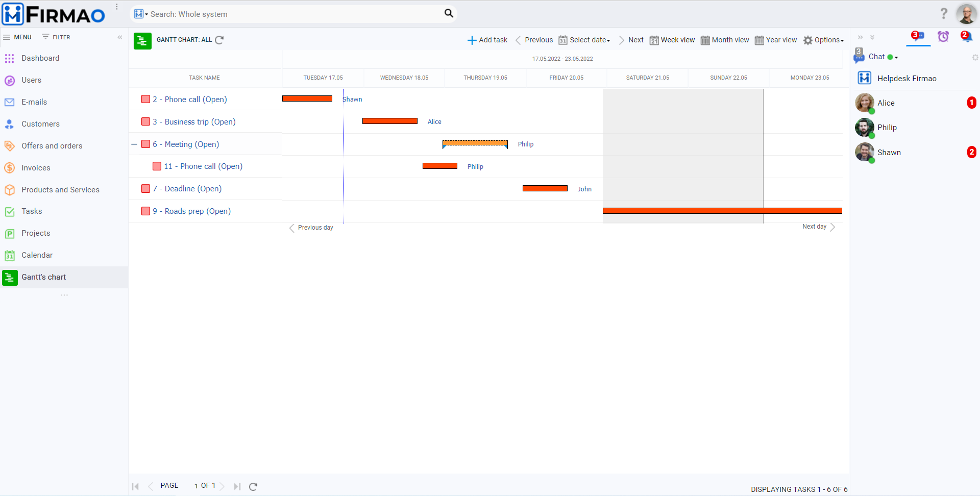Open the Products and Services box icon

(9, 190)
